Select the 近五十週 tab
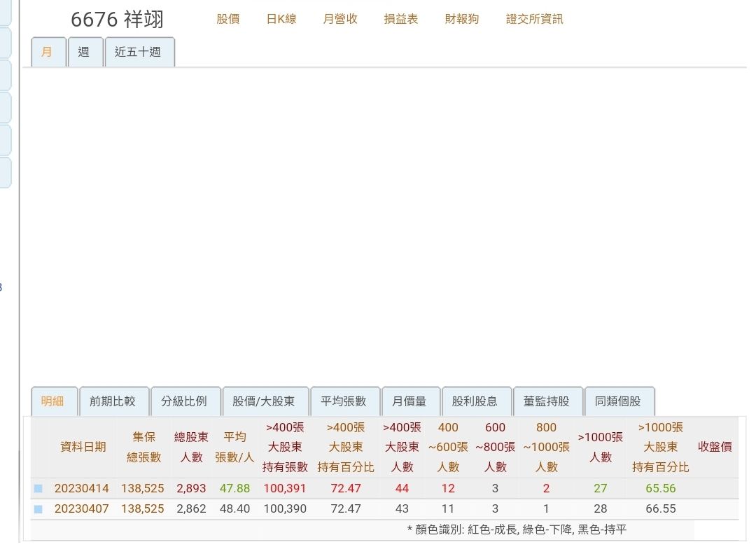Screen dimensions: 756x547 coord(139,52)
